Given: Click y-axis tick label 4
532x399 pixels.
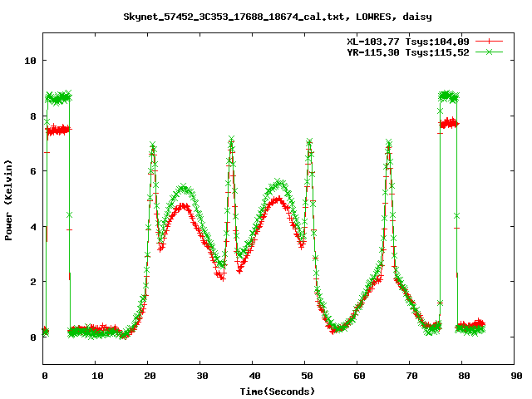Looking at the screenshot, I should point(33,227).
